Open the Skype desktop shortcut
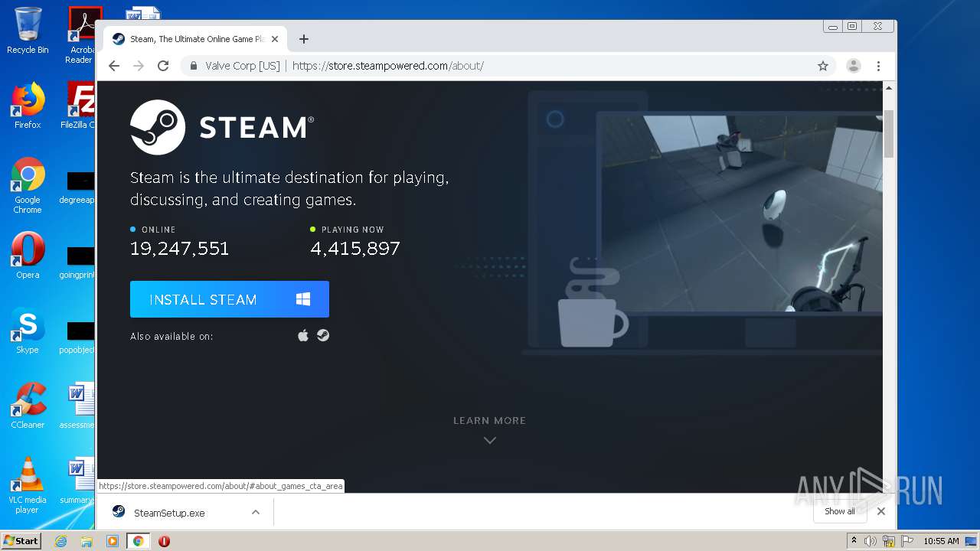Screen dimensions: 980x551 coord(28,331)
